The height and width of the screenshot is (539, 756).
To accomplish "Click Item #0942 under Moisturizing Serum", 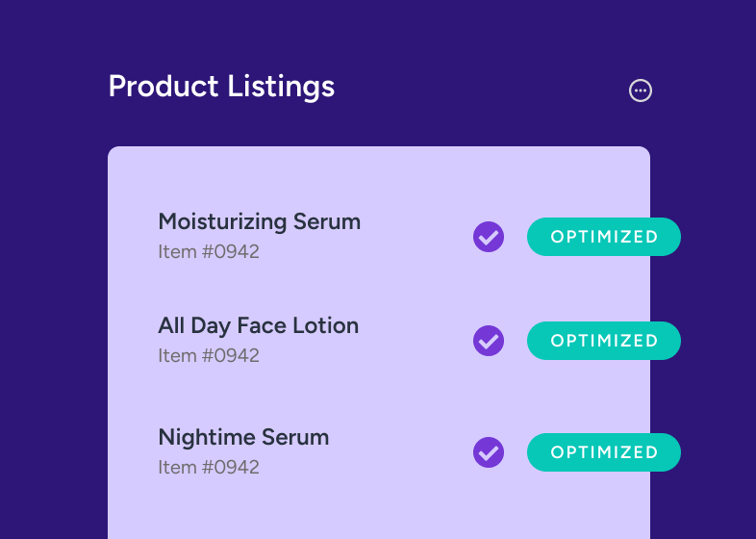I will (209, 252).
